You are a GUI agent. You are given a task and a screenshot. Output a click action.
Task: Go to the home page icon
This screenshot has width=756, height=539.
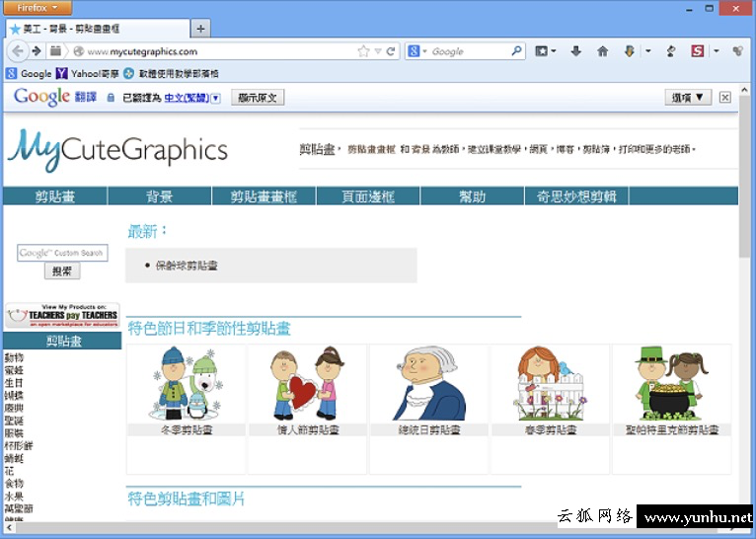coord(603,51)
